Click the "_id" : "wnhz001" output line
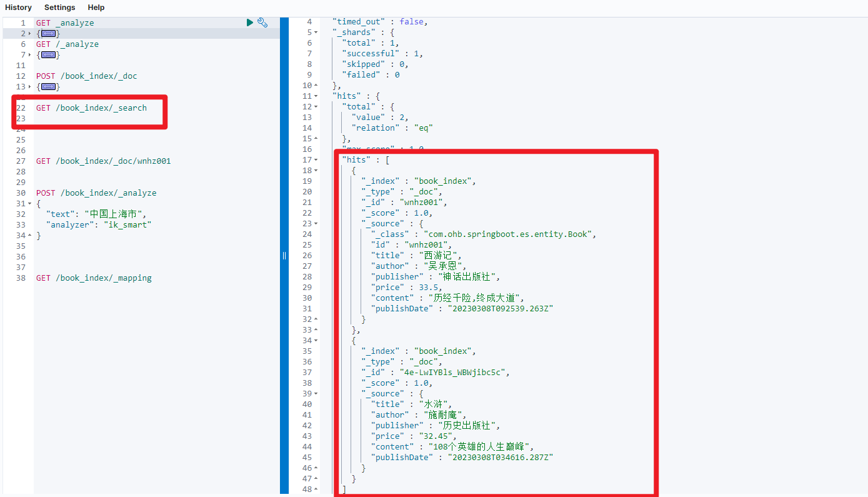This screenshot has width=868, height=497. click(404, 202)
